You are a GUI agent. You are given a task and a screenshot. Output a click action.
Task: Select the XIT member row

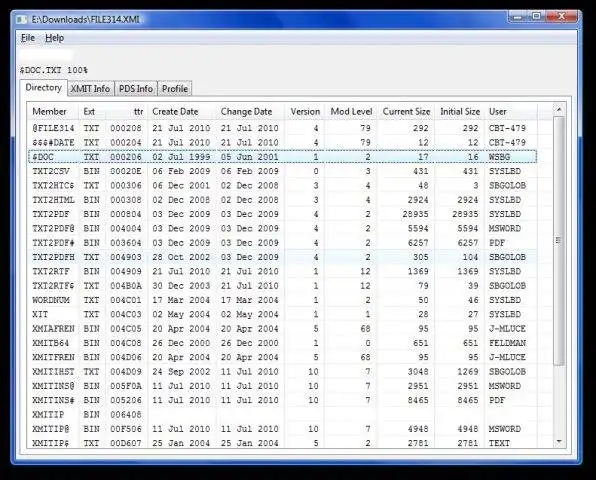tap(282, 314)
